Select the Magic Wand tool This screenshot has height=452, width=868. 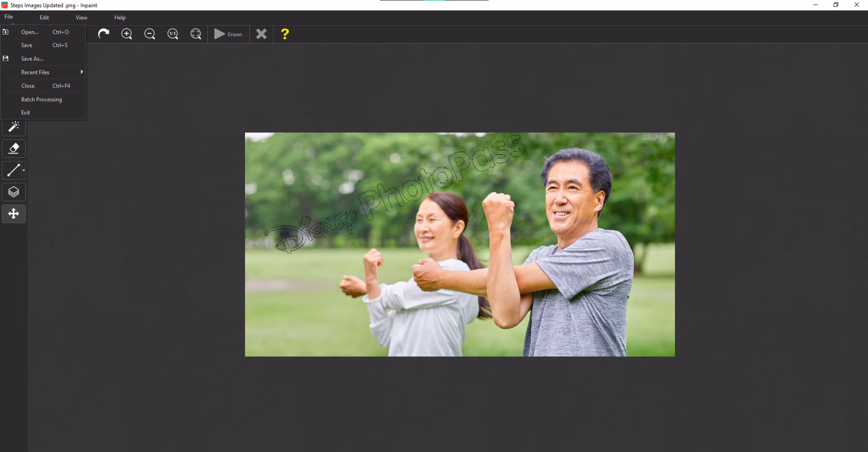click(x=13, y=127)
